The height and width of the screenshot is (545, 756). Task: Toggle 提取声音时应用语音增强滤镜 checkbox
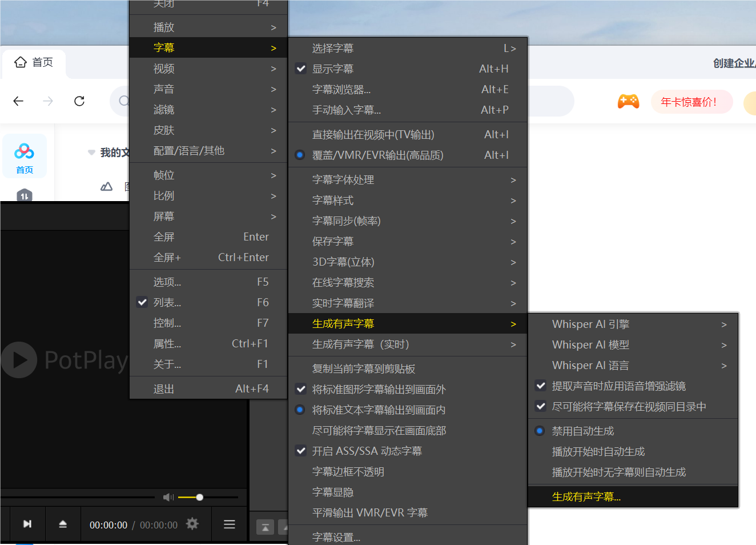tap(633, 386)
